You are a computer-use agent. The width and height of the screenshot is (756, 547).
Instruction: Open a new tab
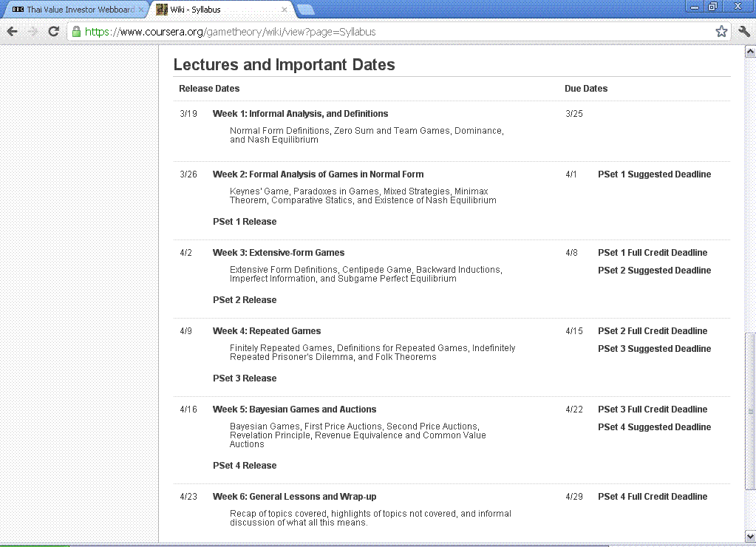click(306, 10)
